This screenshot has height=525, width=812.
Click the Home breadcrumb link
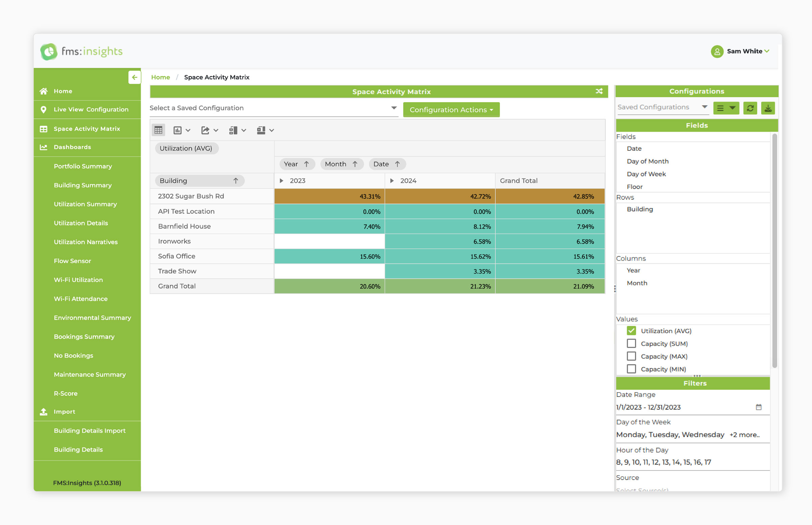160,78
